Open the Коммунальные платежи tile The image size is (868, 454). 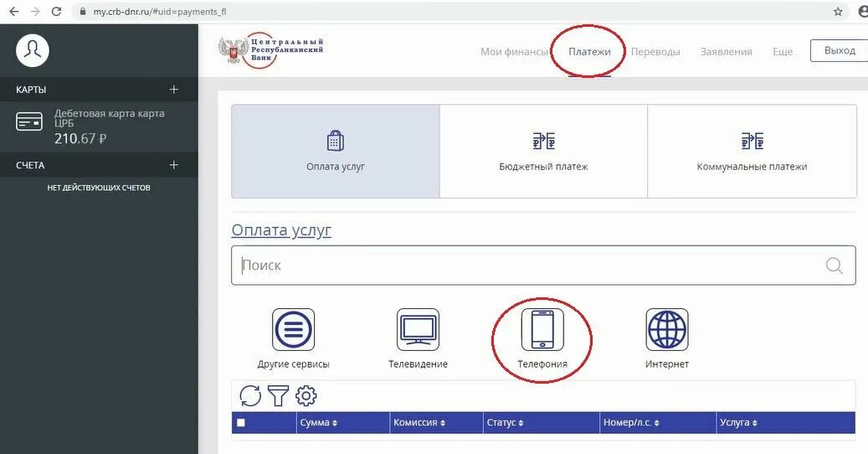click(x=752, y=151)
